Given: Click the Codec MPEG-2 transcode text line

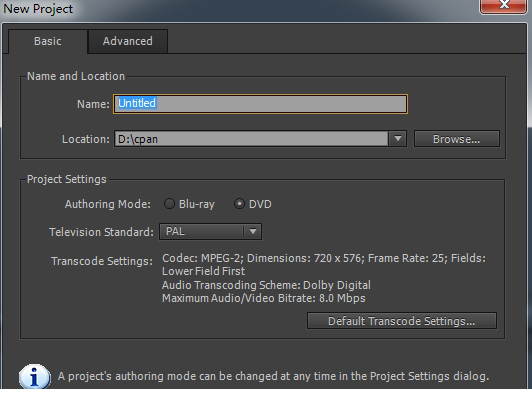Looking at the screenshot, I should [324, 258].
